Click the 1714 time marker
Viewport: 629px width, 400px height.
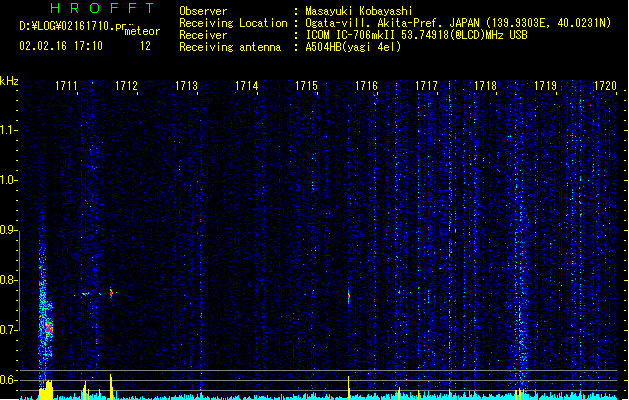[246, 86]
